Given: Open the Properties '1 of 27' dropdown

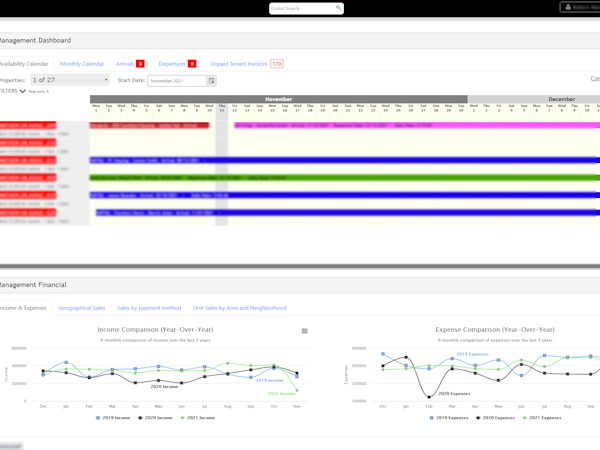Looking at the screenshot, I should click(70, 80).
